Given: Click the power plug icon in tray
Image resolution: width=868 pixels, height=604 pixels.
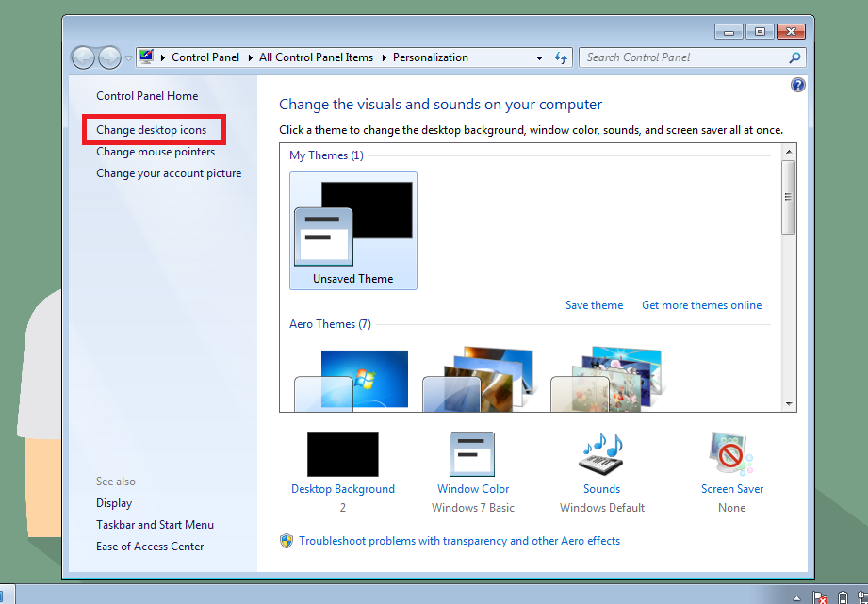Looking at the screenshot, I should 862,597.
